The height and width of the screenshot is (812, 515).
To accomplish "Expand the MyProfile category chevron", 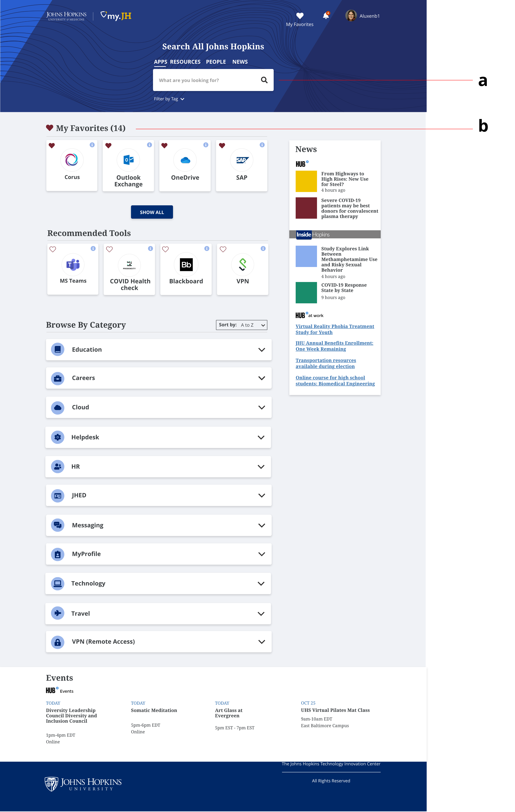I will pos(261,554).
